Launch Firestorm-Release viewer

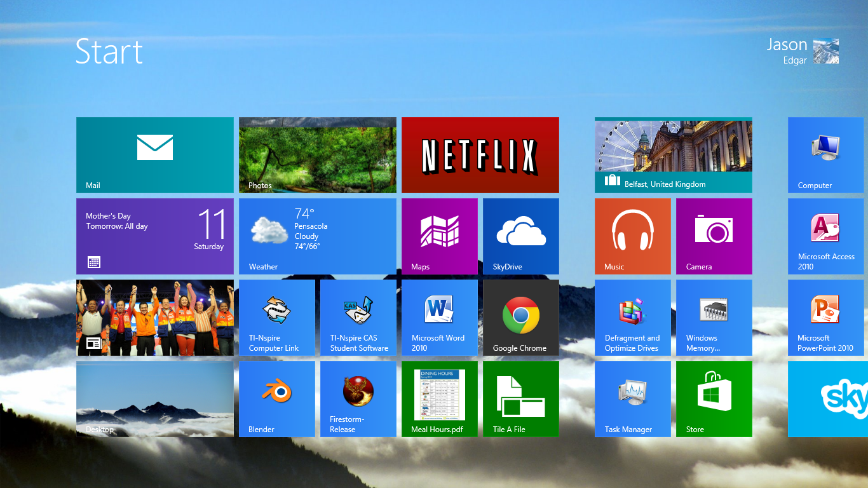358,399
